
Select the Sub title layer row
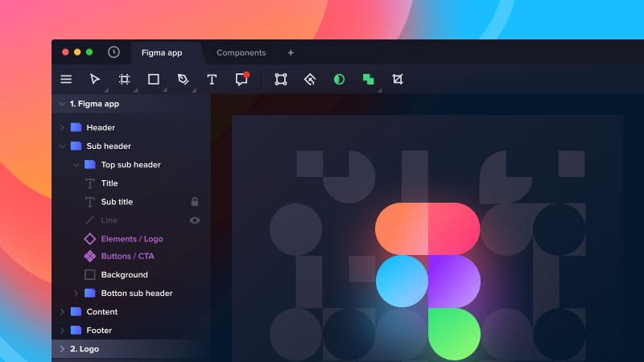click(131, 202)
